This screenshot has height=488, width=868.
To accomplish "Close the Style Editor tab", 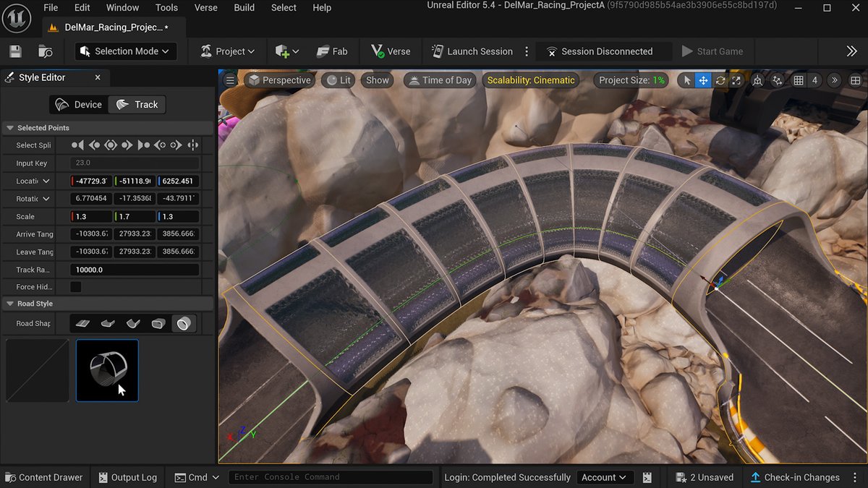I will coord(98,77).
